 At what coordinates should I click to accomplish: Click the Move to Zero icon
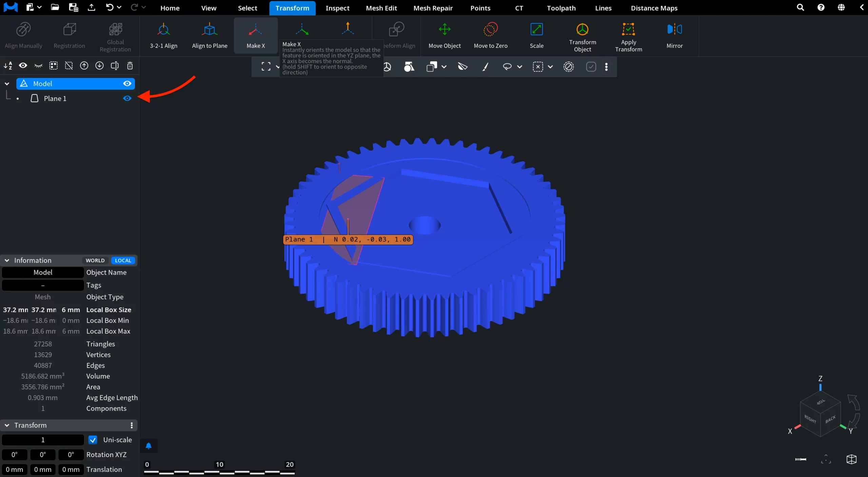coord(490,29)
